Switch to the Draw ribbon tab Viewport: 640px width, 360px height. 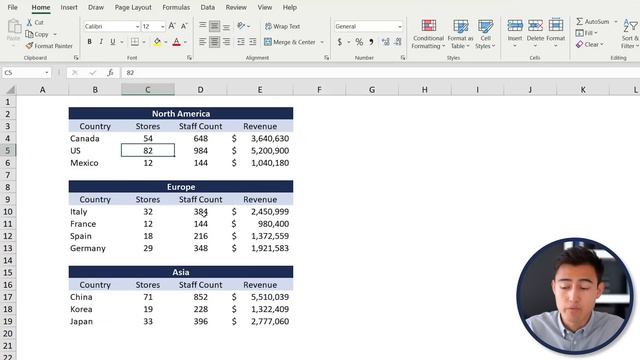coord(96,7)
